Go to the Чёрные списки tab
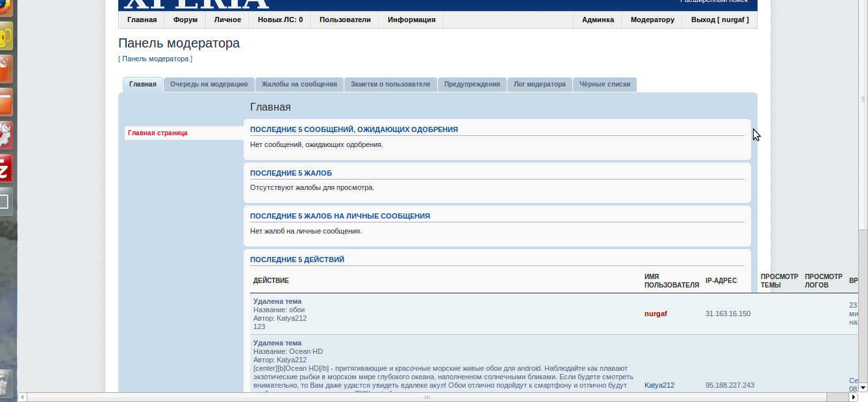The height and width of the screenshot is (402, 868). (x=604, y=85)
